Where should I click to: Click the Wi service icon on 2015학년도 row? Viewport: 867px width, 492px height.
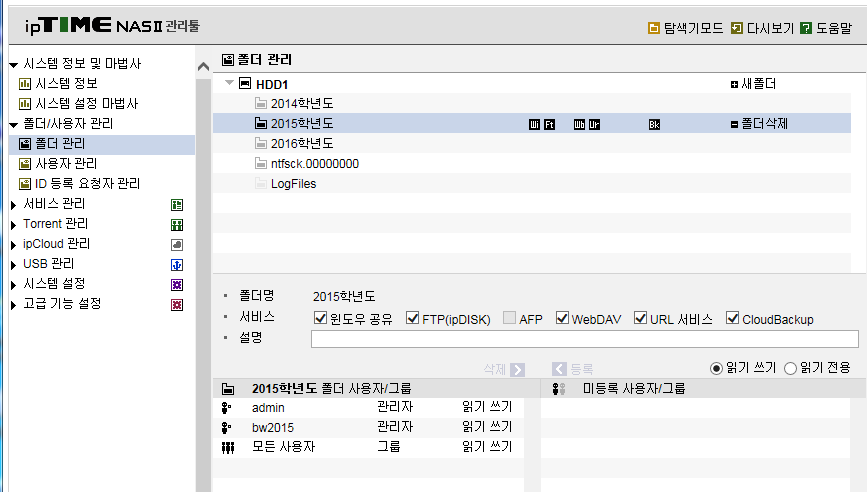coord(534,124)
